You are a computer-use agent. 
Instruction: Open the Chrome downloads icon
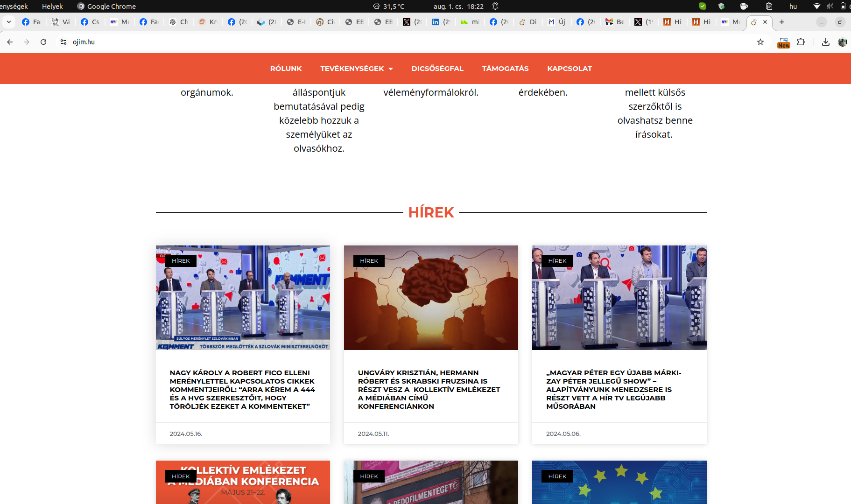click(x=826, y=42)
